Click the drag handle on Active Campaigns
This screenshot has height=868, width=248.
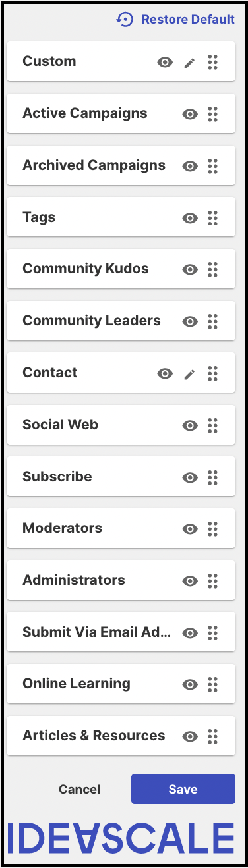(212, 114)
